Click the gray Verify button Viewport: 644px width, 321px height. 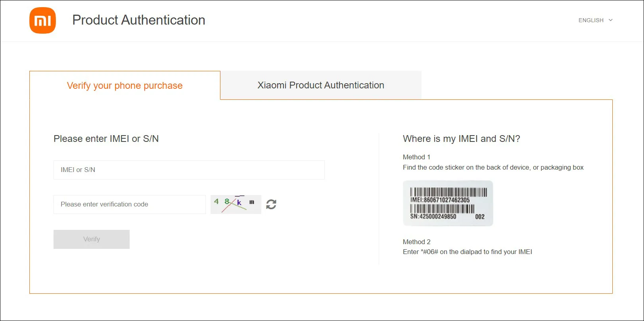click(x=92, y=239)
